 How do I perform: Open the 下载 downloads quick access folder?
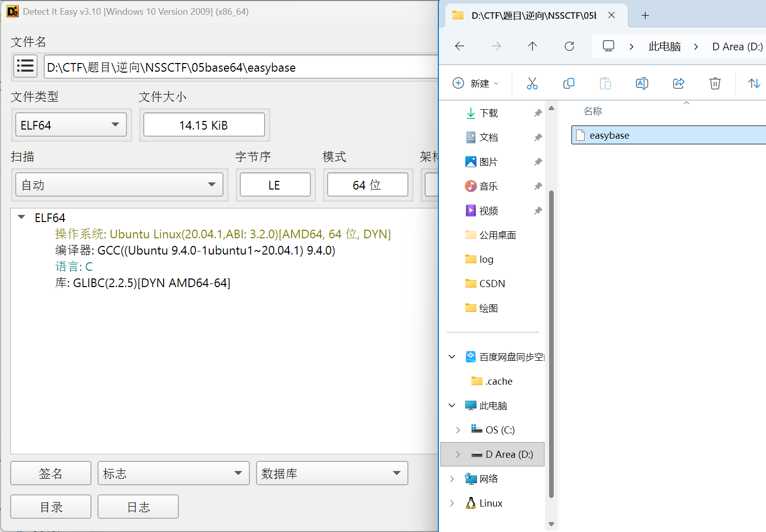(x=489, y=113)
